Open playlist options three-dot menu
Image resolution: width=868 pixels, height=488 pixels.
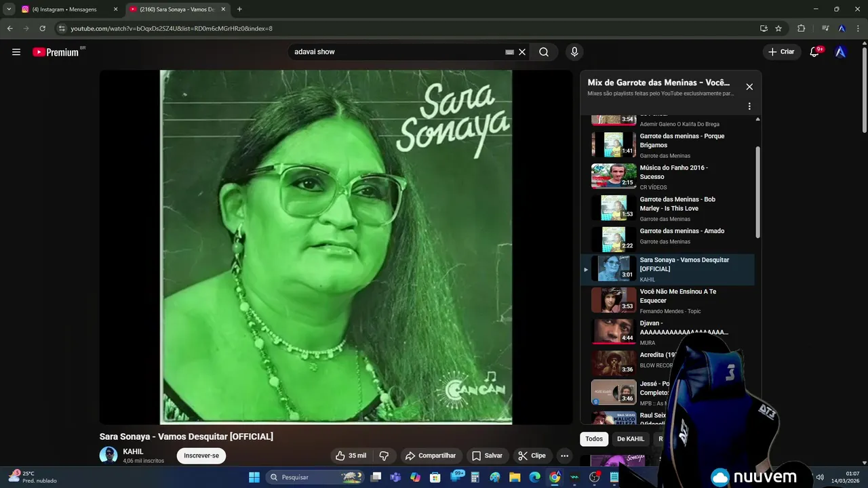749,106
